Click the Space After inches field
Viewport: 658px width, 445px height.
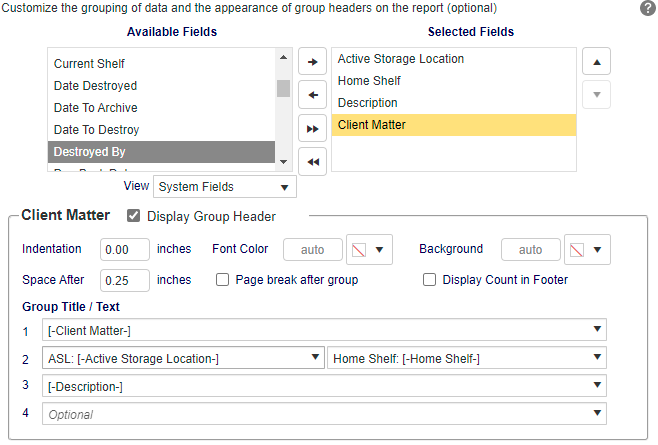click(125, 280)
